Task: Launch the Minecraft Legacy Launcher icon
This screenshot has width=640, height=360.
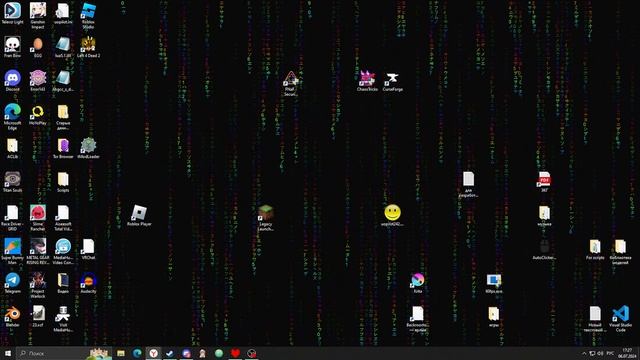Action: 265,217
